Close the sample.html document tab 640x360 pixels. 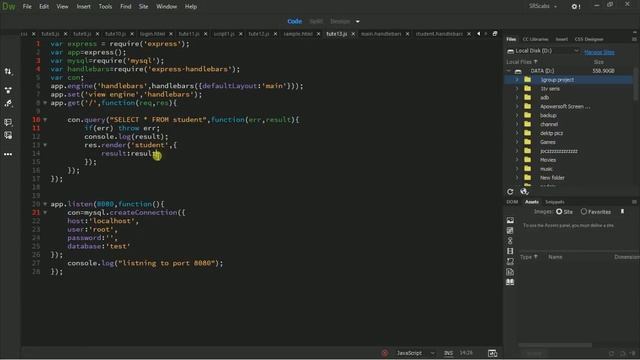pyautogui.click(x=318, y=34)
